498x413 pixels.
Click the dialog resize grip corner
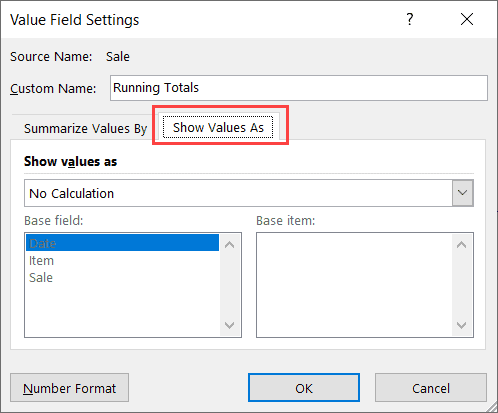[x=492, y=407]
